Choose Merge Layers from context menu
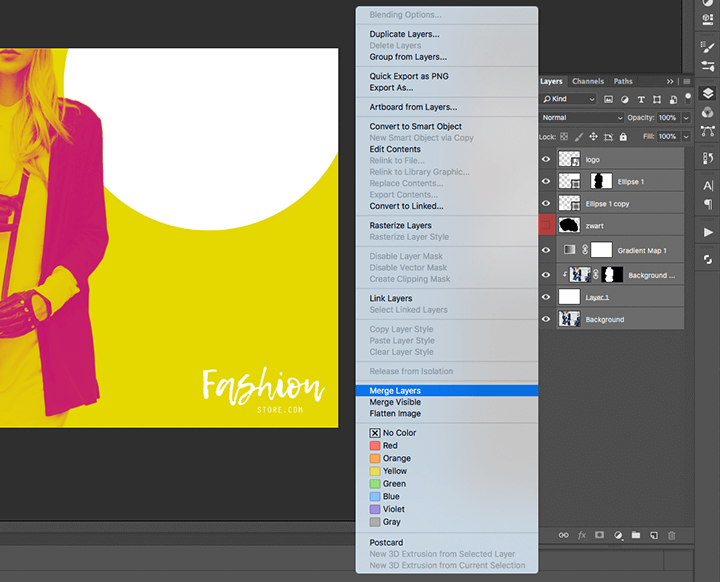720x582 pixels. 395,391
